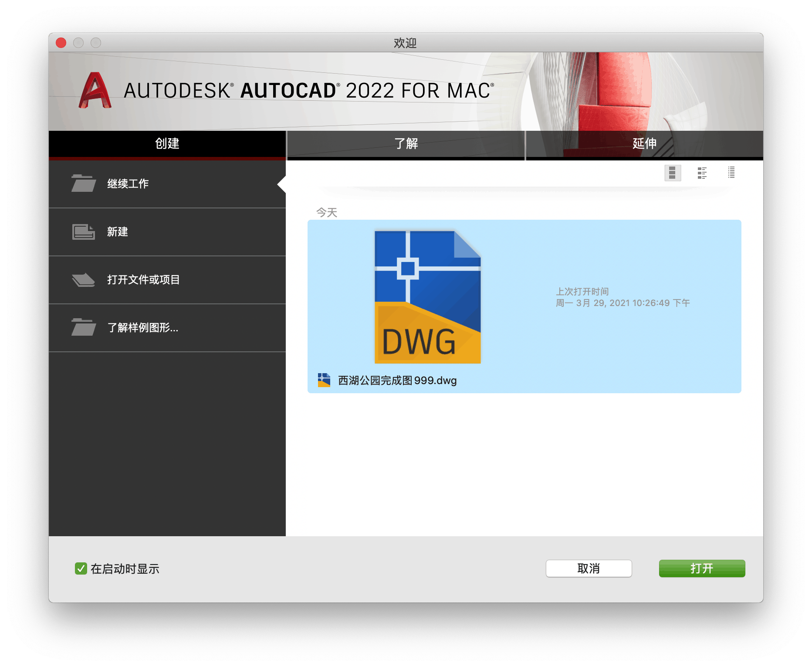Close the 欢迎 window with red button
The height and width of the screenshot is (667, 812).
point(61,43)
